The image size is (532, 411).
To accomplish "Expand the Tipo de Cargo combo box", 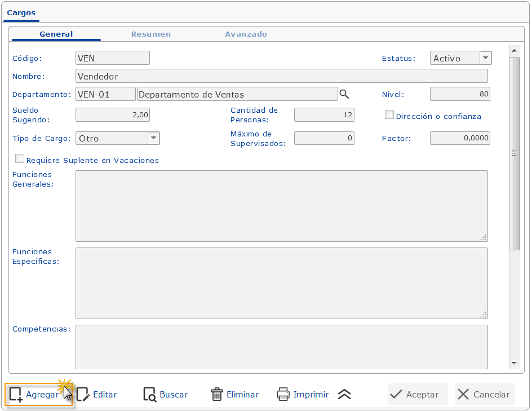I will [153, 138].
